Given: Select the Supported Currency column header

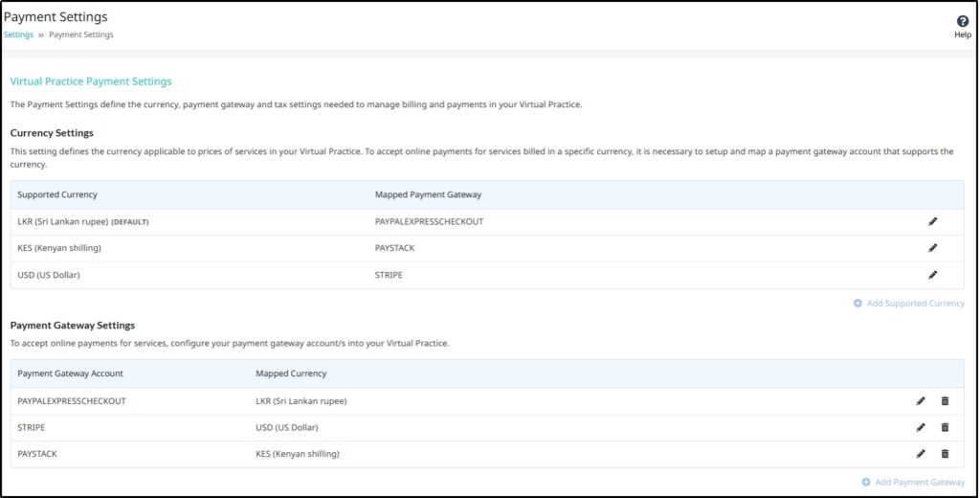Looking at the screenshot, I should (x=57, y=194).
